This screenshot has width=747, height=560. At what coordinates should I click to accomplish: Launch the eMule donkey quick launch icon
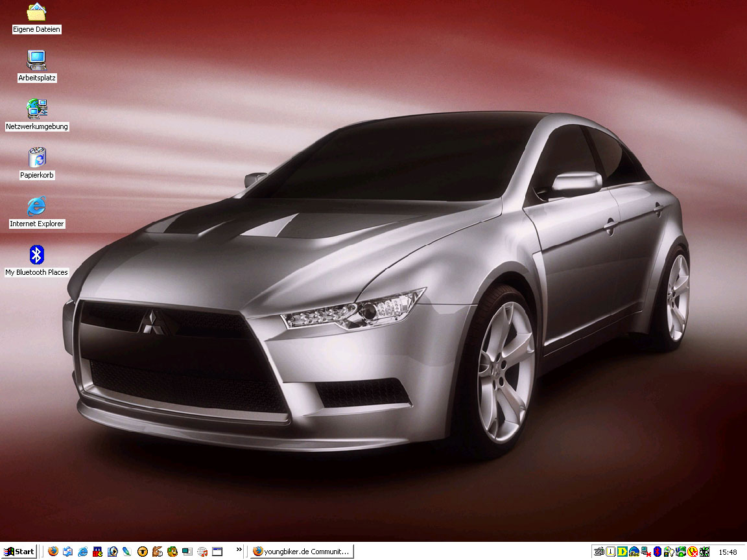[157, 552]
